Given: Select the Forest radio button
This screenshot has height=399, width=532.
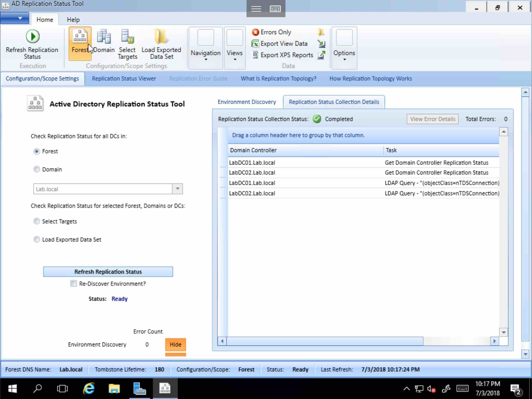Looking at the screenshot, I should point(37,151).
